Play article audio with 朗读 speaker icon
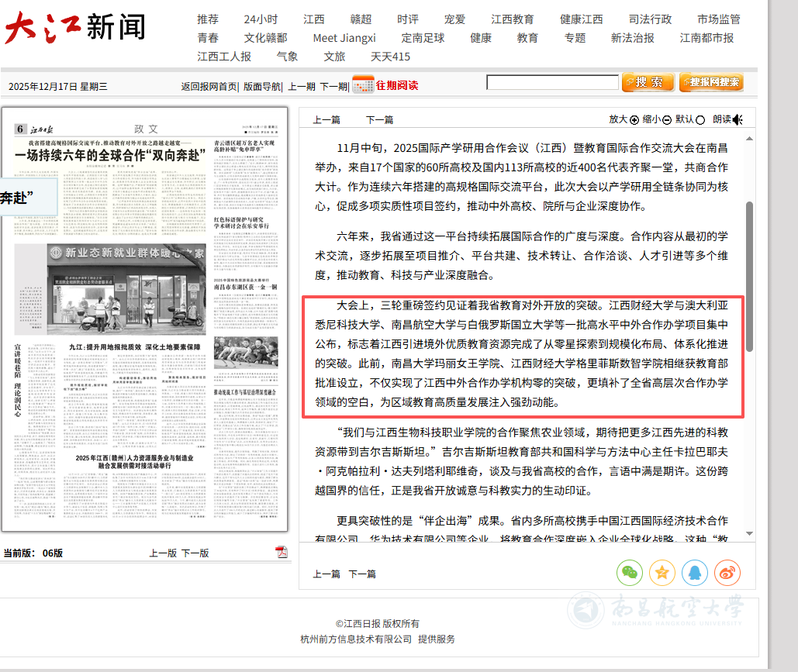This screenshot has height=672, width=798. pyautogui.click(x=738, y=119)
